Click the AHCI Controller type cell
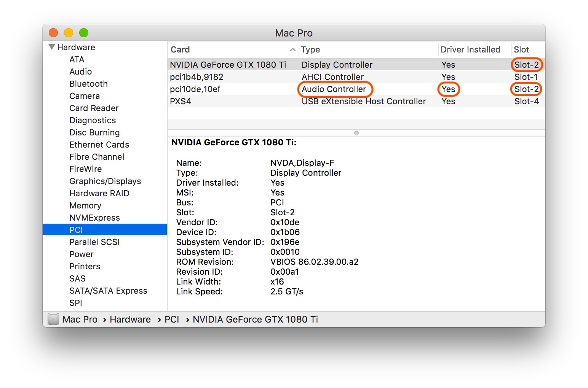 tap(333, 77)
